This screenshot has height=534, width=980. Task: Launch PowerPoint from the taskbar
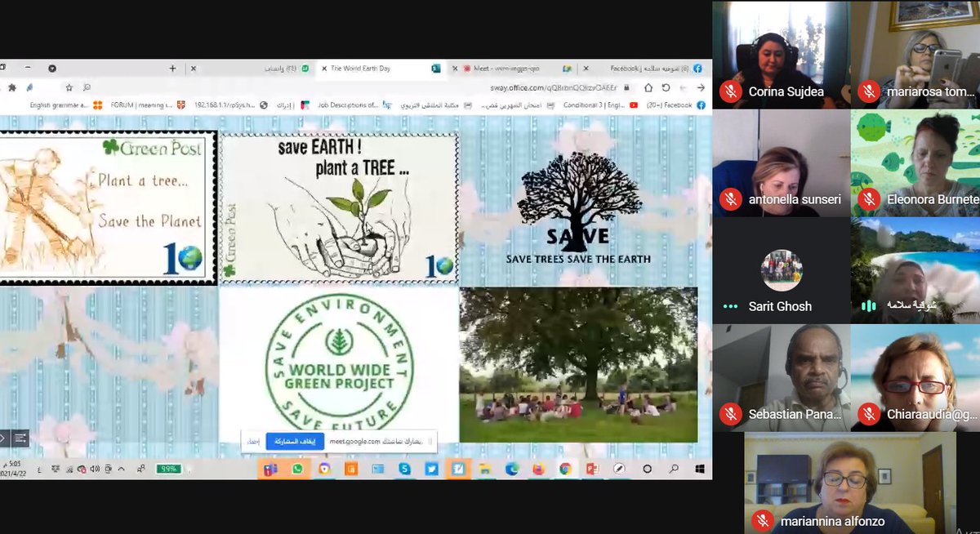click(x=592, y=469)
